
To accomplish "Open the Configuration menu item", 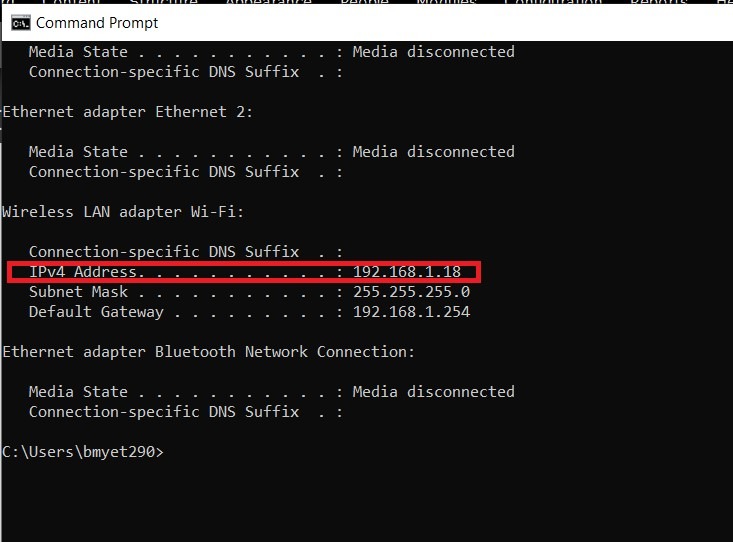I will [x=553, y=3].
